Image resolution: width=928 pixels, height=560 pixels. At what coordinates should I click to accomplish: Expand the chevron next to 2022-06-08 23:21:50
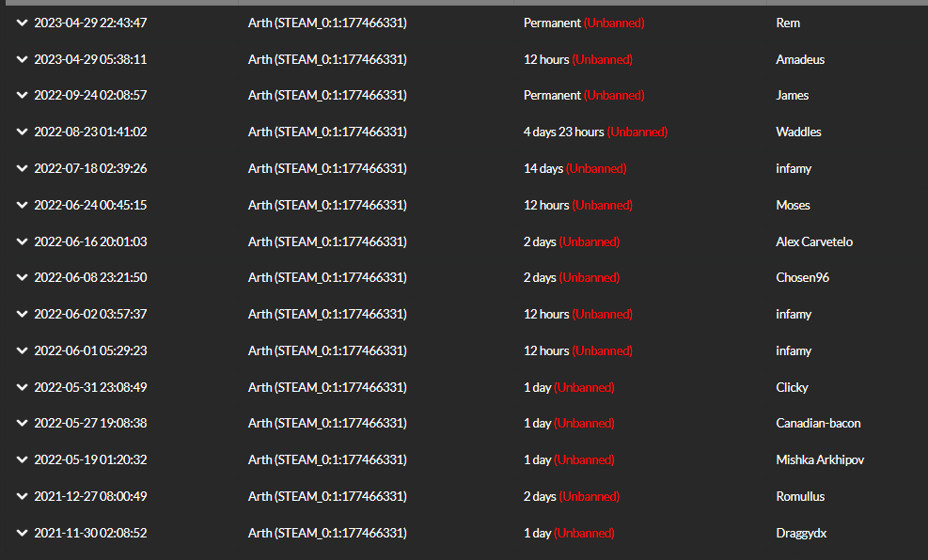tap(22, 277)
